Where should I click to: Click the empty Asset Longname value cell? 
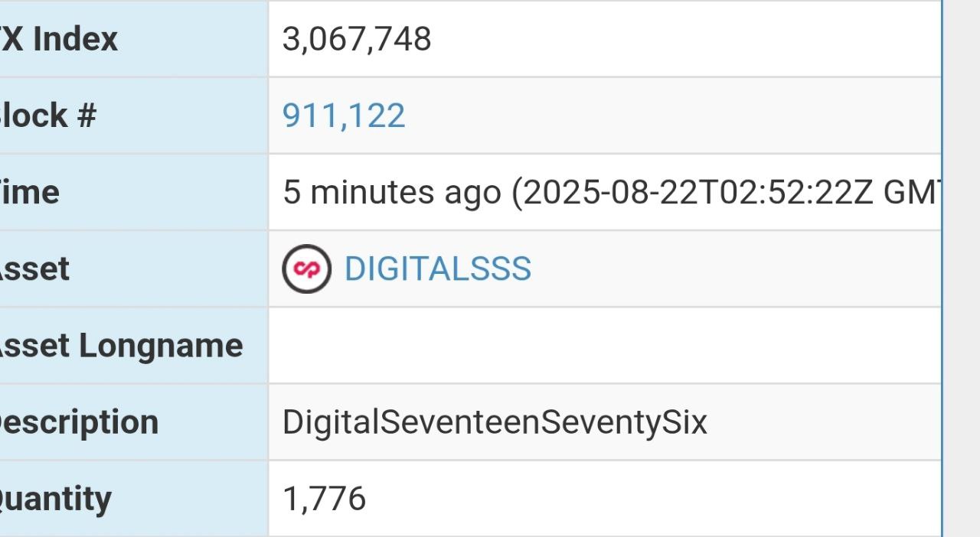[x=604, y=346]
